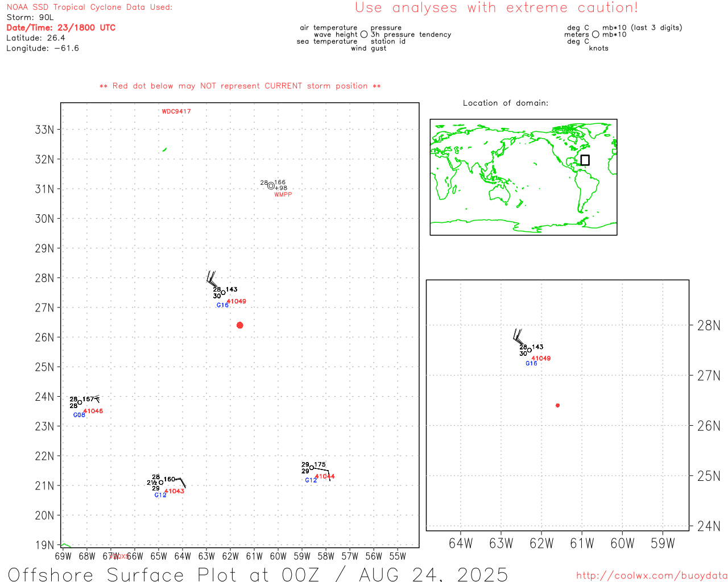Click the legend circle between wave height and pressure tendency
Screen dimensions: 728x582
pos(364,34)
